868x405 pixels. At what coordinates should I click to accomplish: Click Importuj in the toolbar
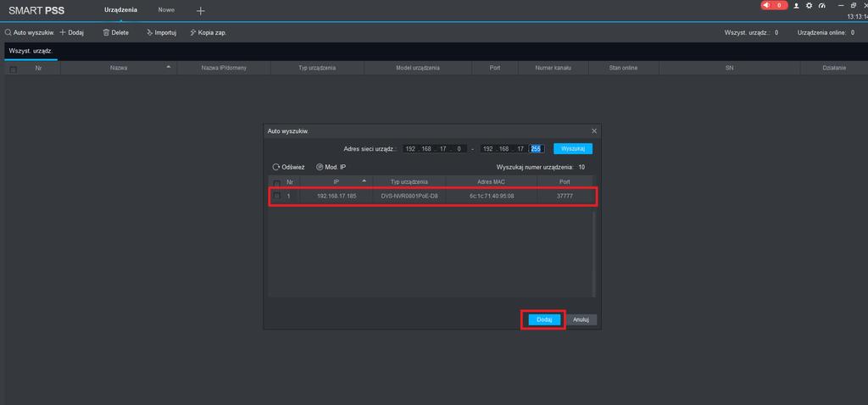pyautogui.click(x=161, y=33)
